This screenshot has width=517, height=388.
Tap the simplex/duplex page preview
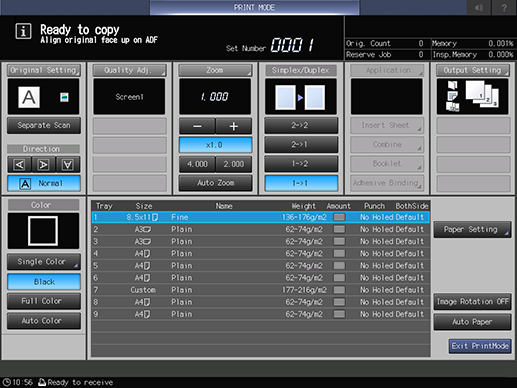coord(301,97)
